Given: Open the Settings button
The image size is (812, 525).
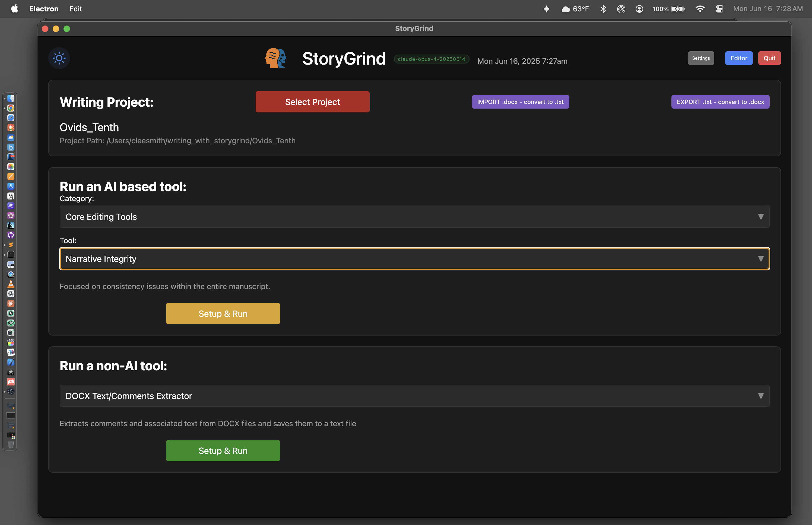Looking at the screenshot, I should [701, 58].
